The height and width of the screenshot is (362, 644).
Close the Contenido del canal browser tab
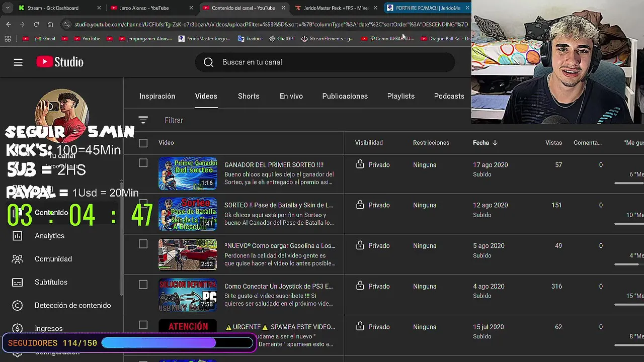coord(283,8)
